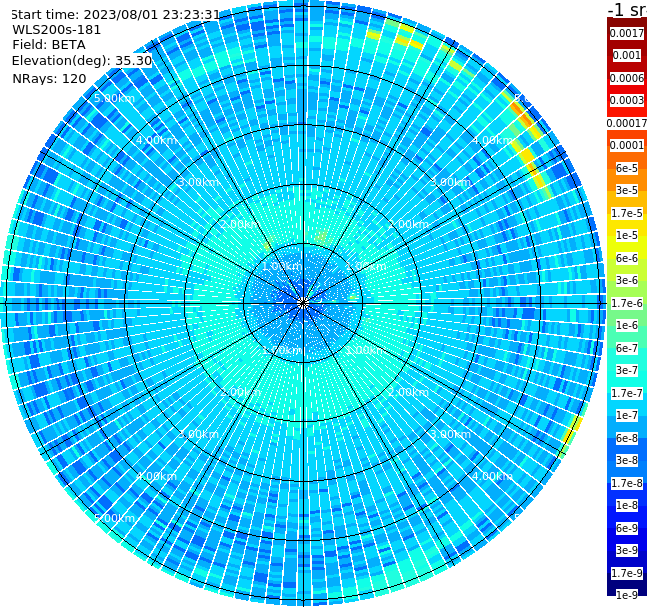This screenshot has height=607, width=647.
Task: Click the 1.7e-6 colorbar label
Action: (627, 303)
